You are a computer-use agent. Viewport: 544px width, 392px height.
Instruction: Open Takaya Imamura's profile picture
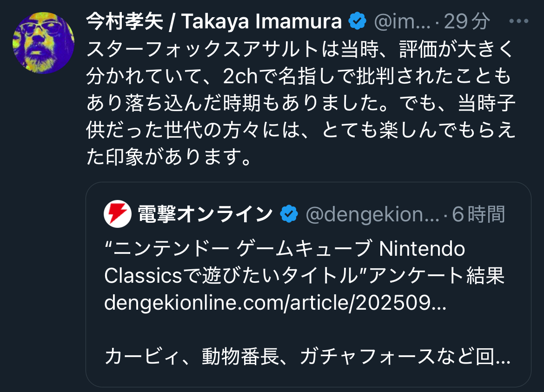click(43, 43)
